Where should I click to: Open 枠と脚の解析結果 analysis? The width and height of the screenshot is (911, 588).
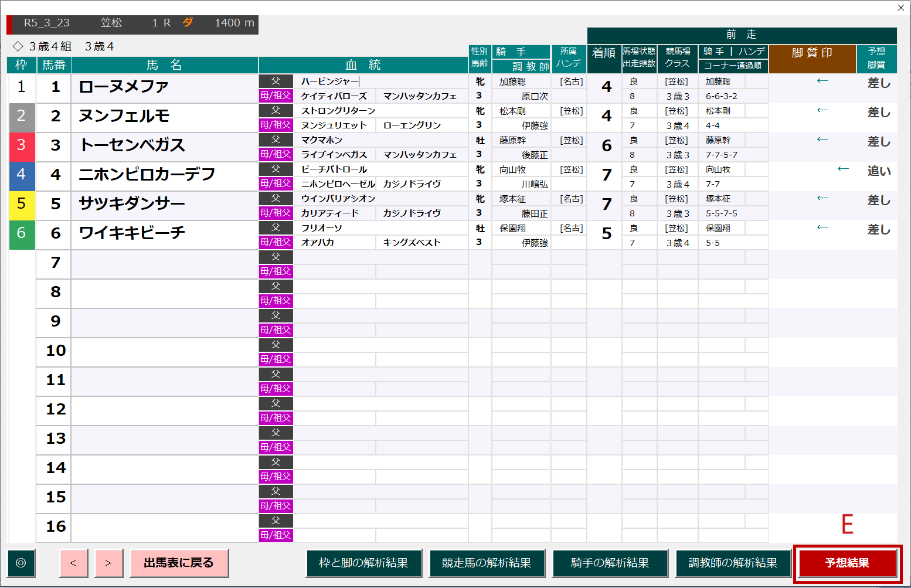363,563
